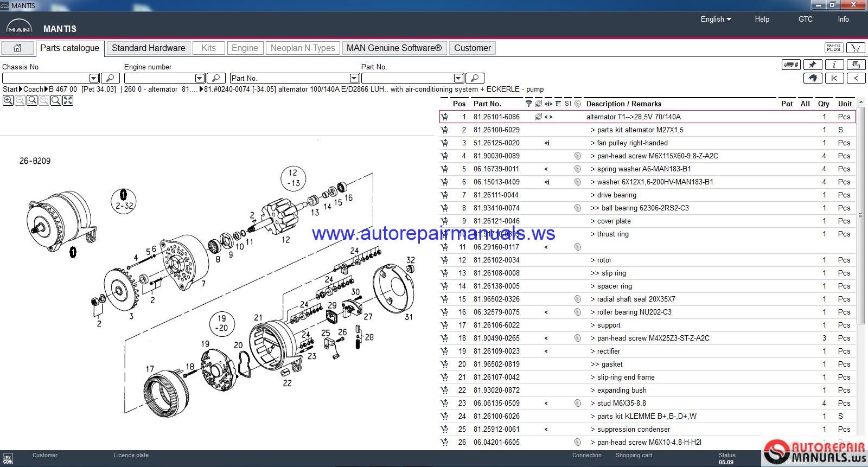The image size is (868, 467).
Task: Click the circled 12-13 callout in diagram
Action: [293, 178]
